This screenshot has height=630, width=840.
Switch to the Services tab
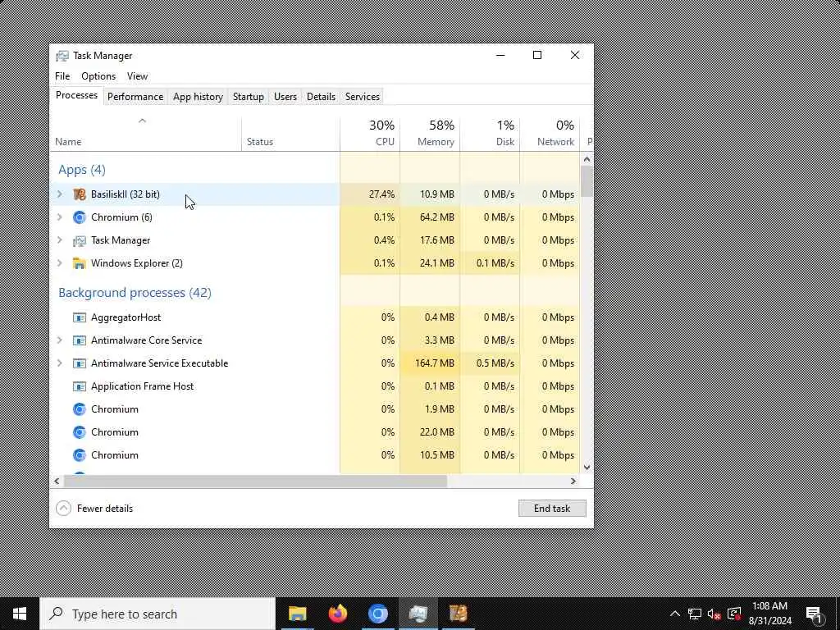pyautogui.click(x=362, y=97)
